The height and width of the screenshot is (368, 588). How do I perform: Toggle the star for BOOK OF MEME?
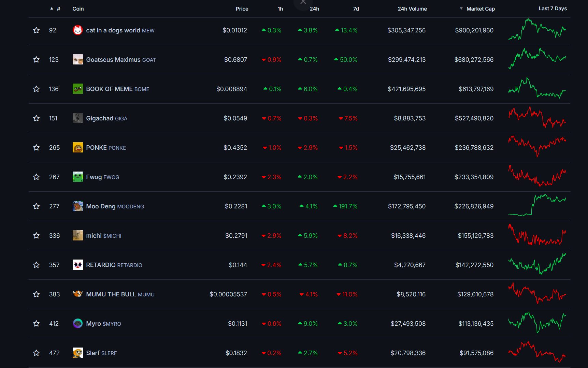pyautogui.click(x=36, y=89)
